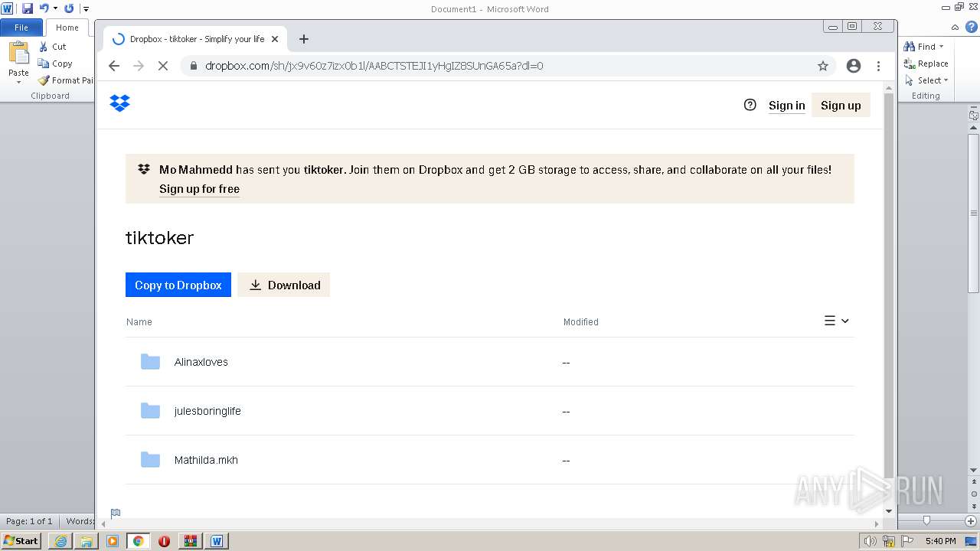Image resolution: width=980 pixels, height=551 pixels.
Task: Expand Word's Find dropdown arrow
Action: tap(941, 47)
